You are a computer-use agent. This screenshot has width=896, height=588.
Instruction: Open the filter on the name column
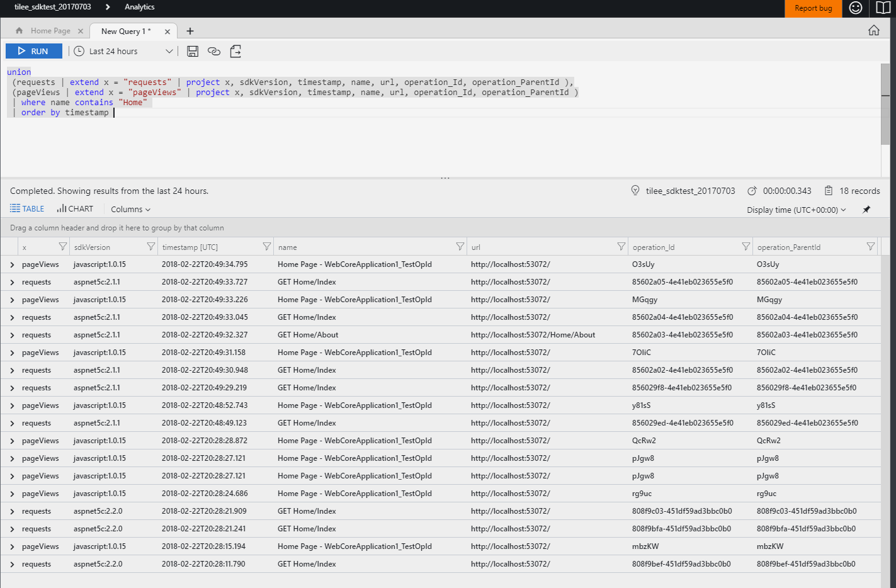pyautogui.click(x=460, y=246)
